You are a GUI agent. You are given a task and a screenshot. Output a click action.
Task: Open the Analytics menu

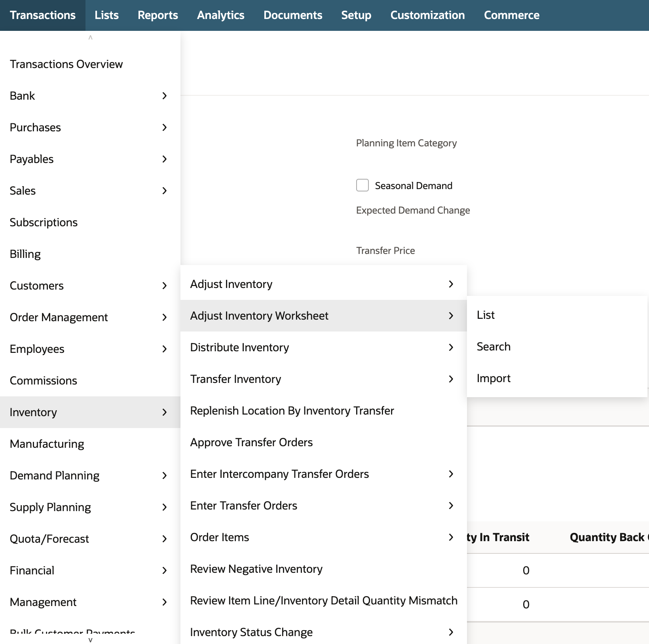tap(220, 15)
